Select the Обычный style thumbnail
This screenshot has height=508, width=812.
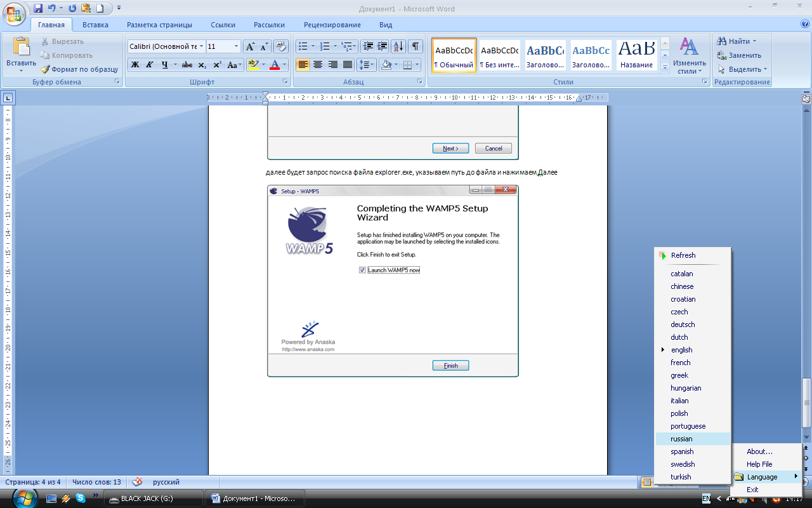pyautogui.click(x=454, y=55)
